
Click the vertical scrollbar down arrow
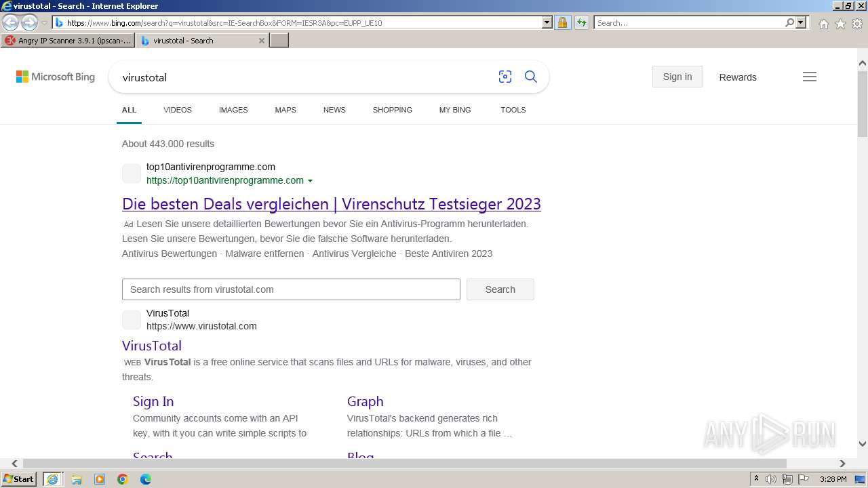click(x=863, y=444)
